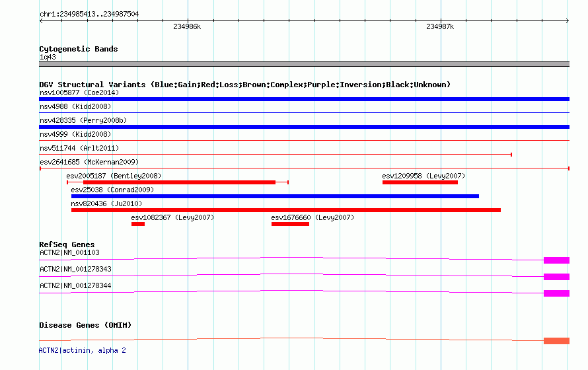This screenshot has width=588, height=370.
Task: Select the nsv820436 (Ju2010) label text
Action: coord(106,203)
